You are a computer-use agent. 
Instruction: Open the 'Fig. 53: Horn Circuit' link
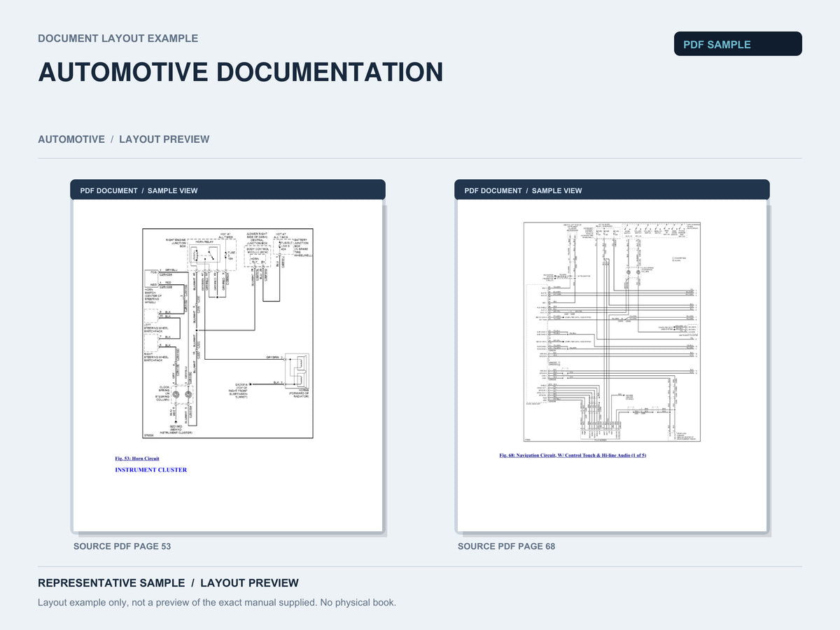[137, 458]
